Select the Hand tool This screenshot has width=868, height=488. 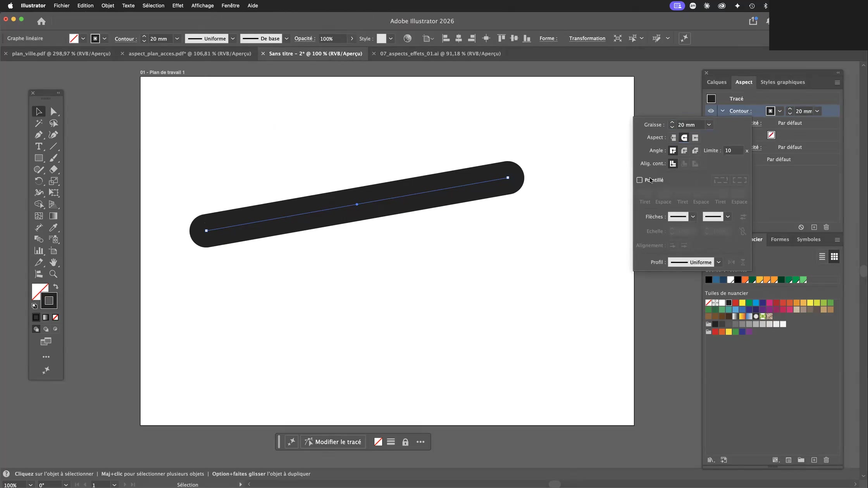pos(54,262)
